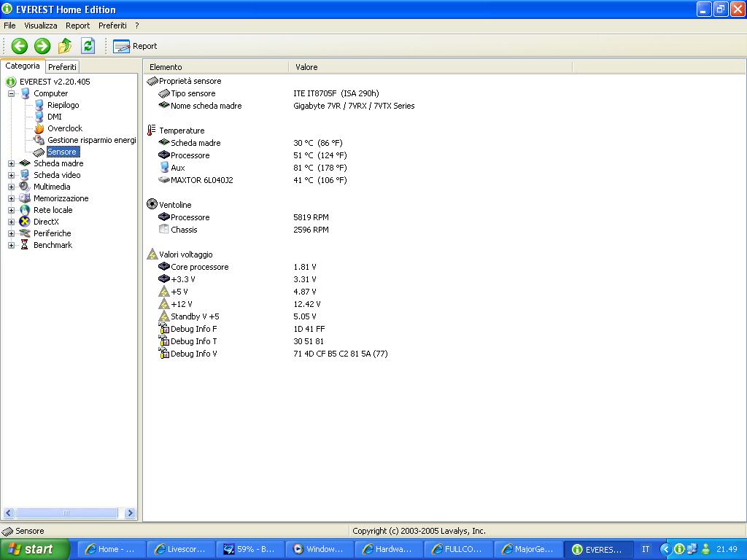The image size is (747, 560).
Task: Click the Temperature thermometer icon
Action: [152, 130]
